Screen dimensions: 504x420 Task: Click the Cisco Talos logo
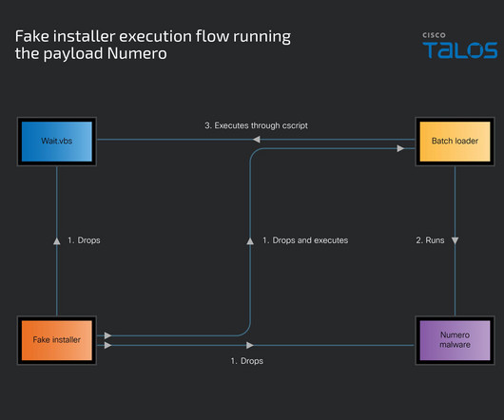[460, 46]
